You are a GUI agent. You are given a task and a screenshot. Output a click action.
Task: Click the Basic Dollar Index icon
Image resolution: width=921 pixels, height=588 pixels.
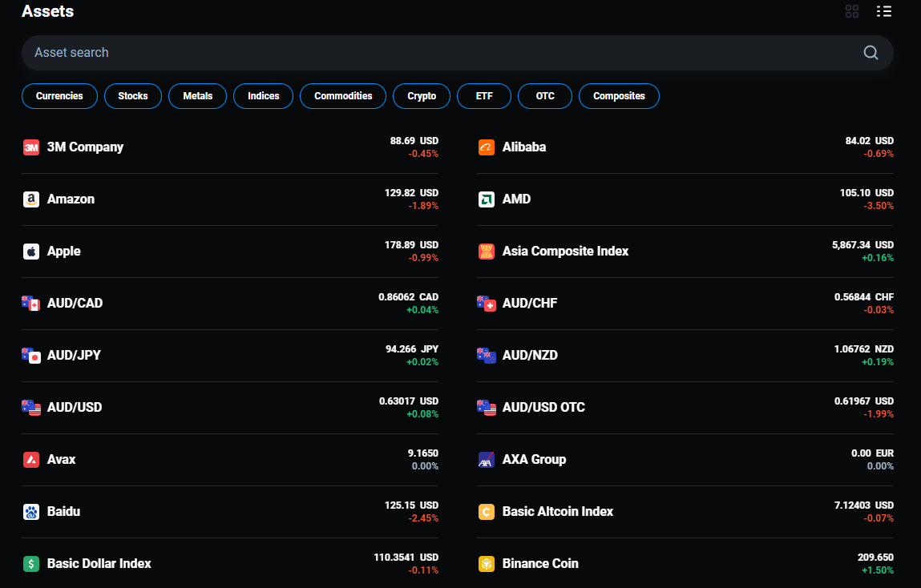[x=31, y=564]
